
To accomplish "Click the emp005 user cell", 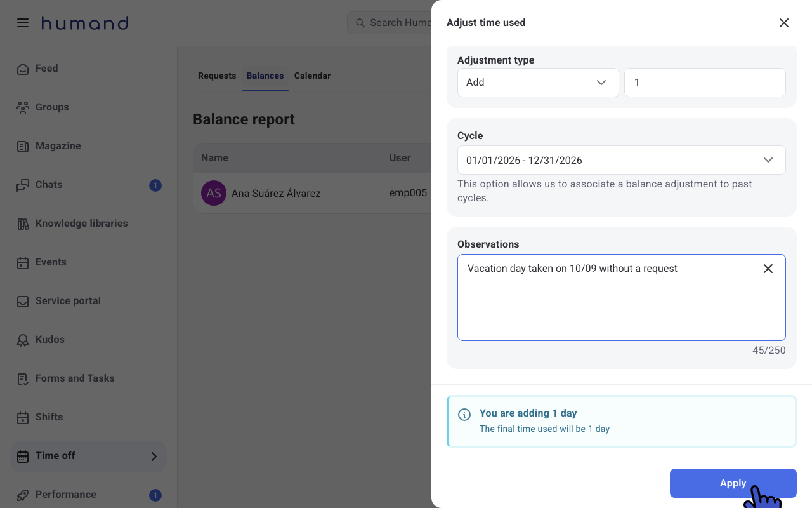I will click(x=408, y=193).
